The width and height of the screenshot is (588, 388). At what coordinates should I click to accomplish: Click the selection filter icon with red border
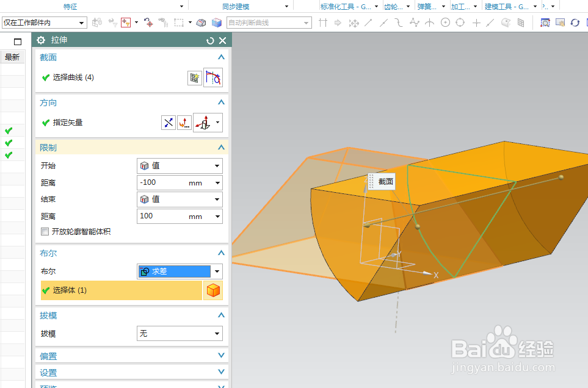coord(126,23)
